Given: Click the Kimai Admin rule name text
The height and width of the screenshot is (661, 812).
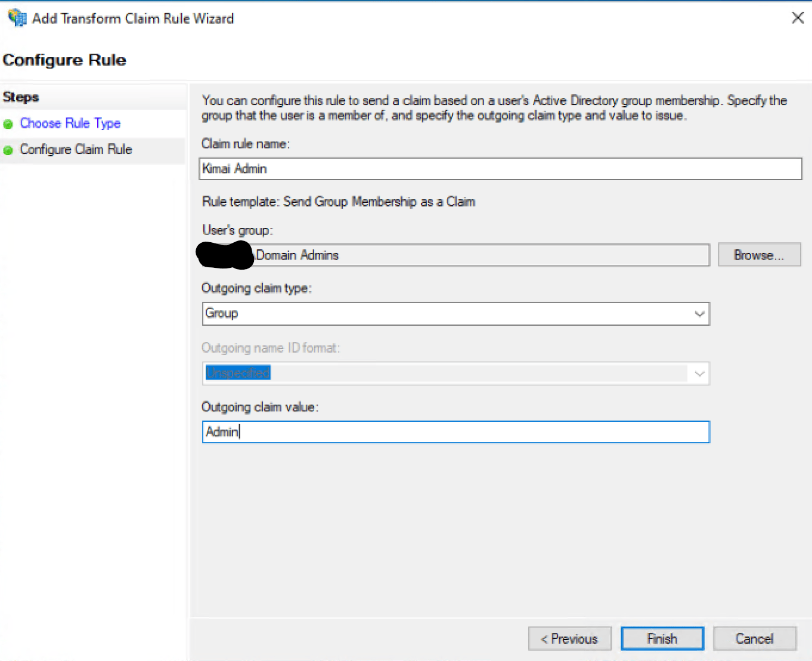Looking at the screenshot, I should [x=234, y=169].
